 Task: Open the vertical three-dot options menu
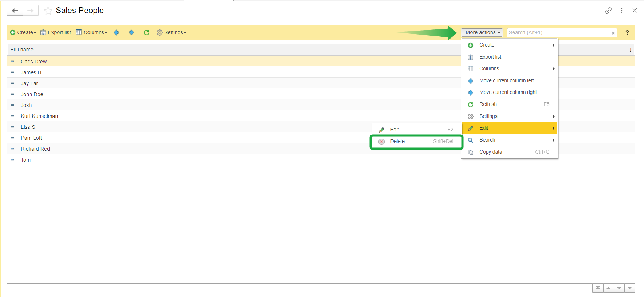tap(621, 11)
